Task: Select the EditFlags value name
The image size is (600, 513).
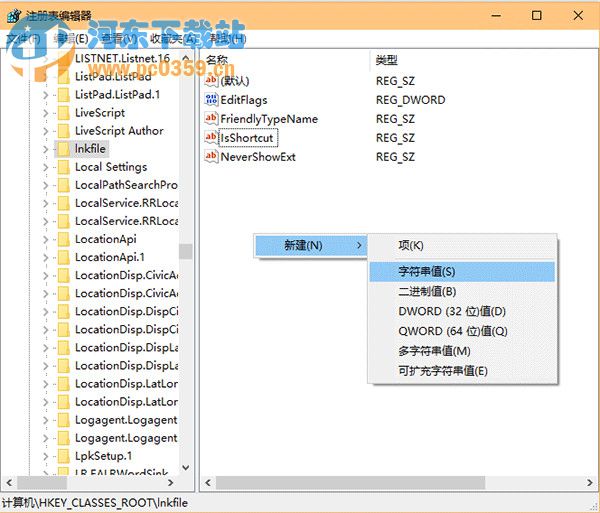Action: pos(244,100)
